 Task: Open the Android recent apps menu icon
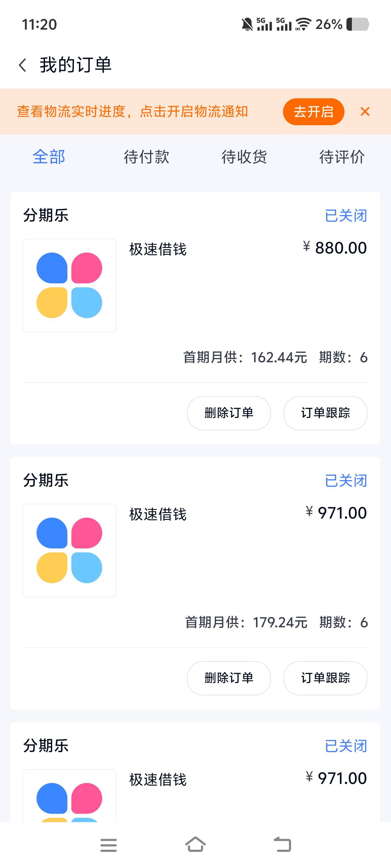109,845
